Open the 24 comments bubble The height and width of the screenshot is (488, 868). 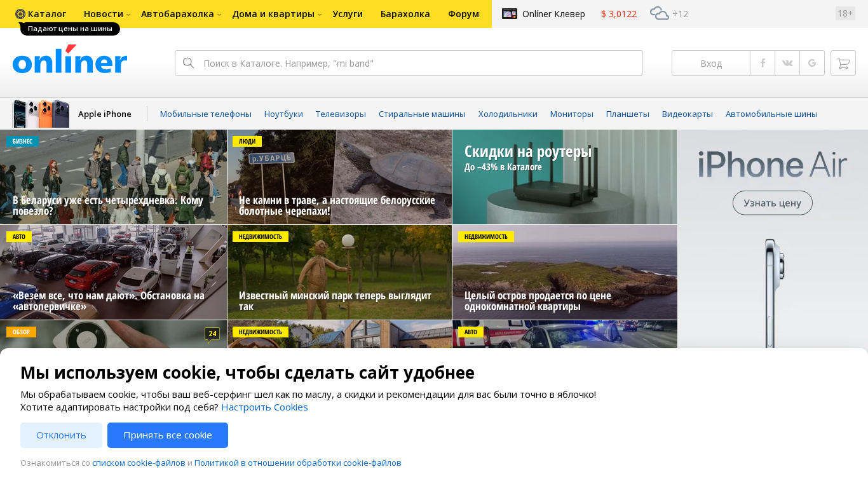212,334
